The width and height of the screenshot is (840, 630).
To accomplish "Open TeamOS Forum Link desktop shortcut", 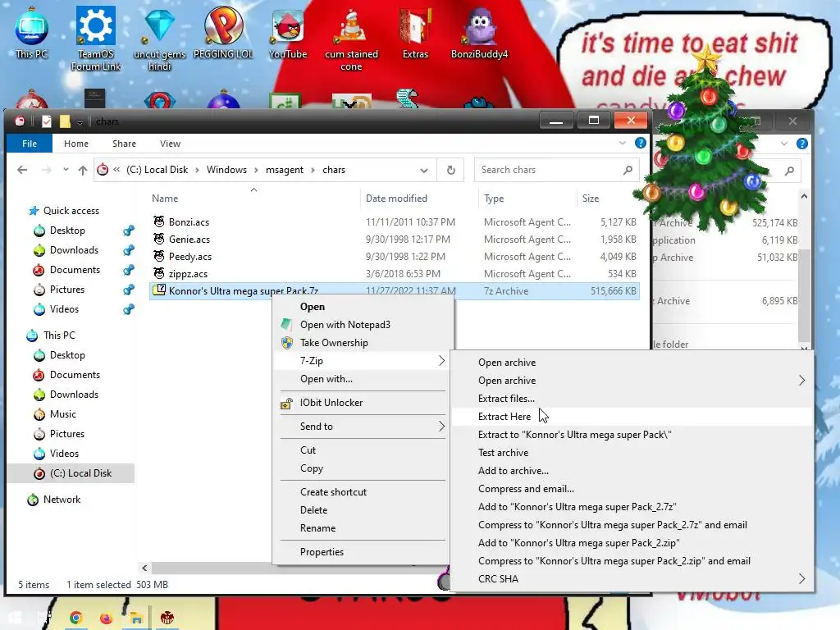I will (x=96, y=38).
